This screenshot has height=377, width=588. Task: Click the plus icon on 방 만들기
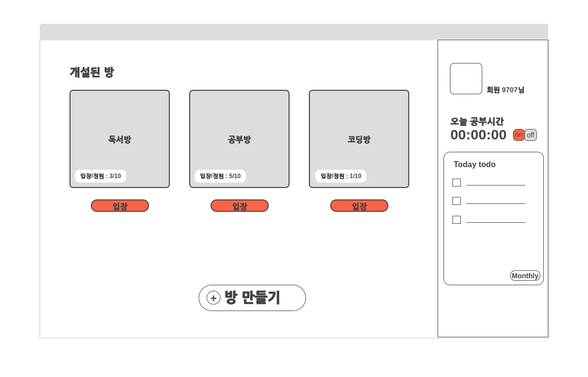click(x=213, y=298)
